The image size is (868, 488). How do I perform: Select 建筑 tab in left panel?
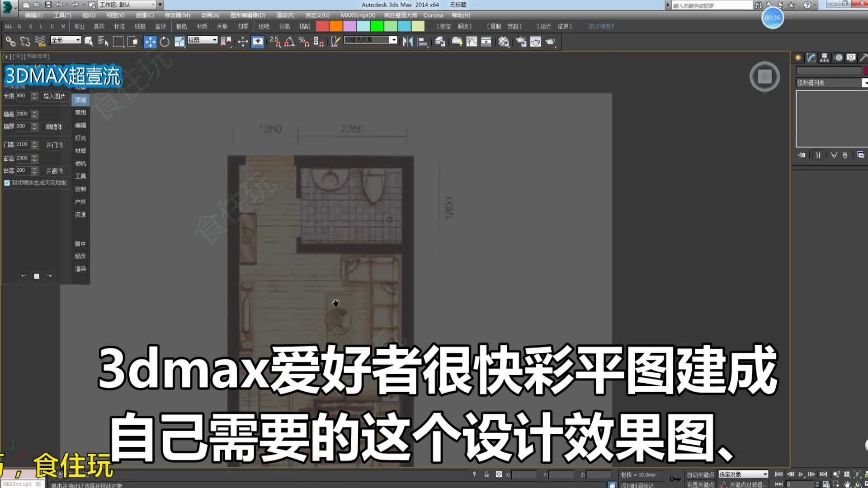80,99
